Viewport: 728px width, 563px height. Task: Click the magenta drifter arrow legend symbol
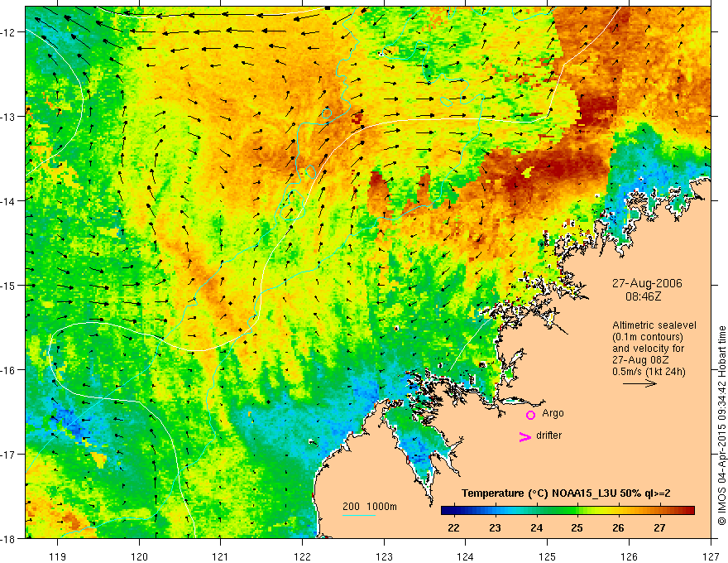[x=525, y=436]
